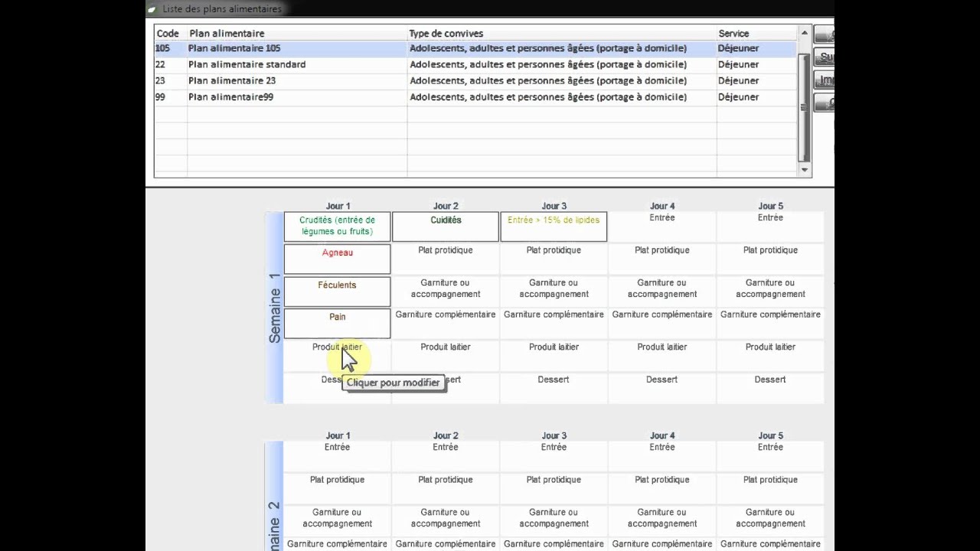Sort by the Service column header
The height and width of the screenshot is (551, 980).
(756, 33)
